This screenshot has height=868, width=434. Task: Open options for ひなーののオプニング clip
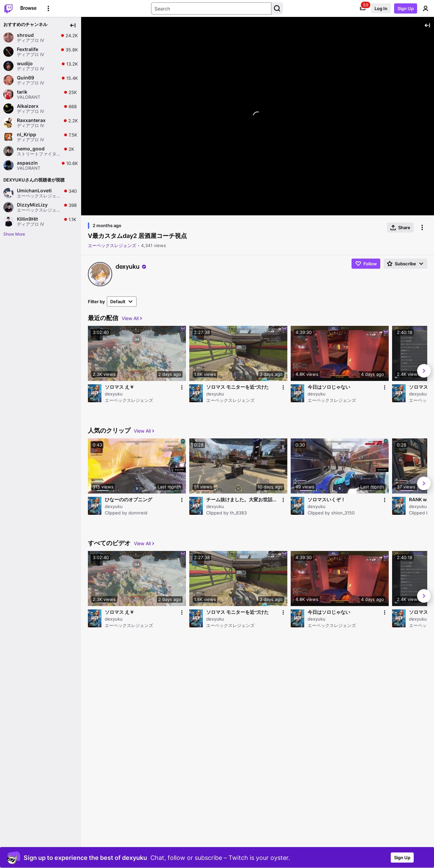(182, 500)
